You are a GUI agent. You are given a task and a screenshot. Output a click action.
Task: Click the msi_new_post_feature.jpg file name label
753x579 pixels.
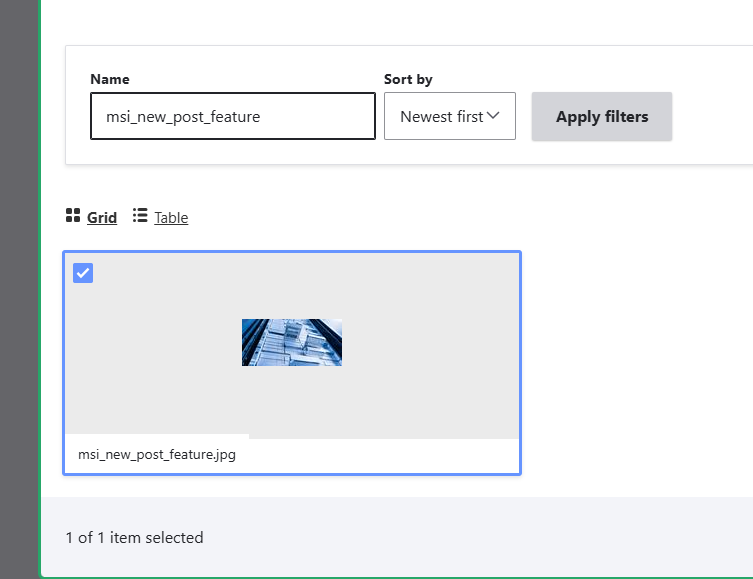[157, 454]
